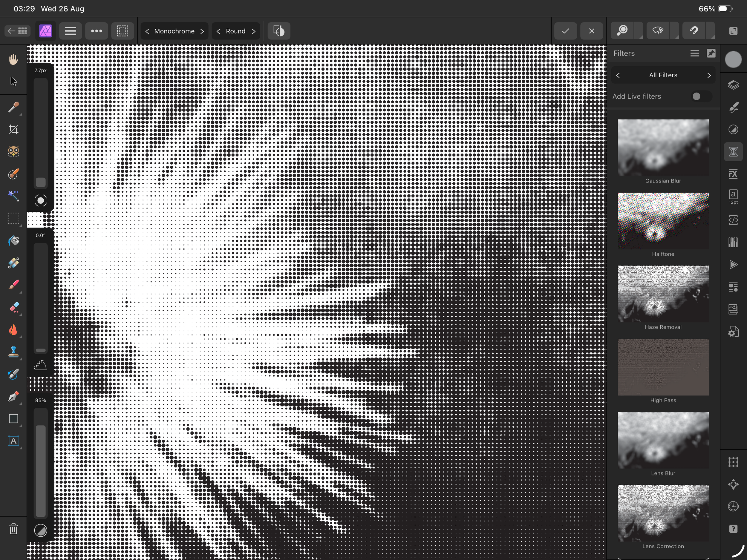Select the Flood Select wand tool
This screenshot has width=747, height=560.
click(x=13, y=196)
